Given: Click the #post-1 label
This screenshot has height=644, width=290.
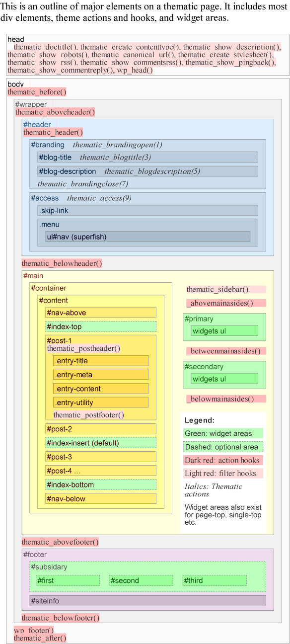Looking at the screenshot, I should [59, 340].
